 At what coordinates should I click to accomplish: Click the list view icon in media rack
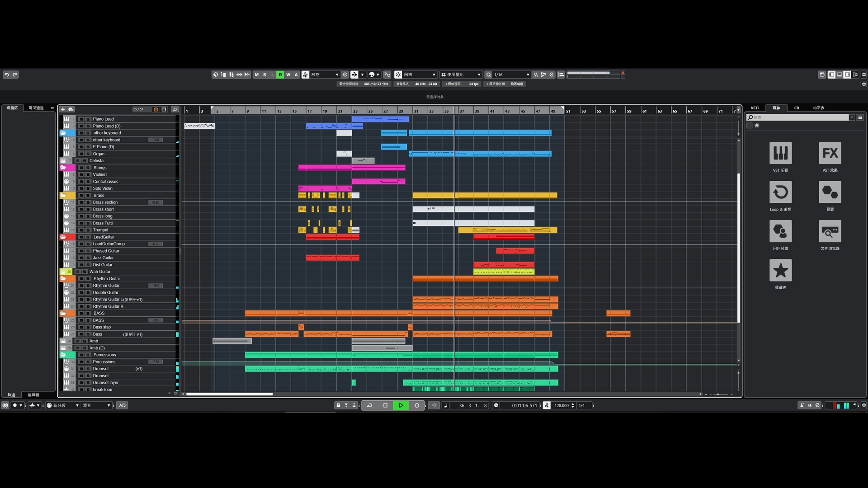860,117
